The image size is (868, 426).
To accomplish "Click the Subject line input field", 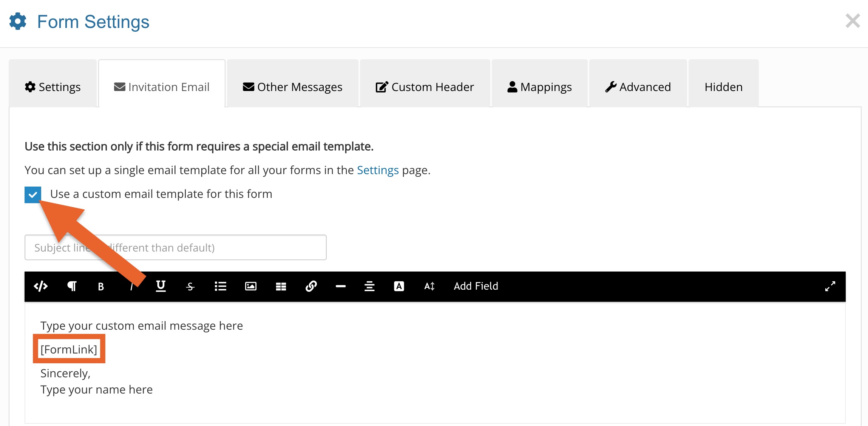I will click(x=227, y=248).
